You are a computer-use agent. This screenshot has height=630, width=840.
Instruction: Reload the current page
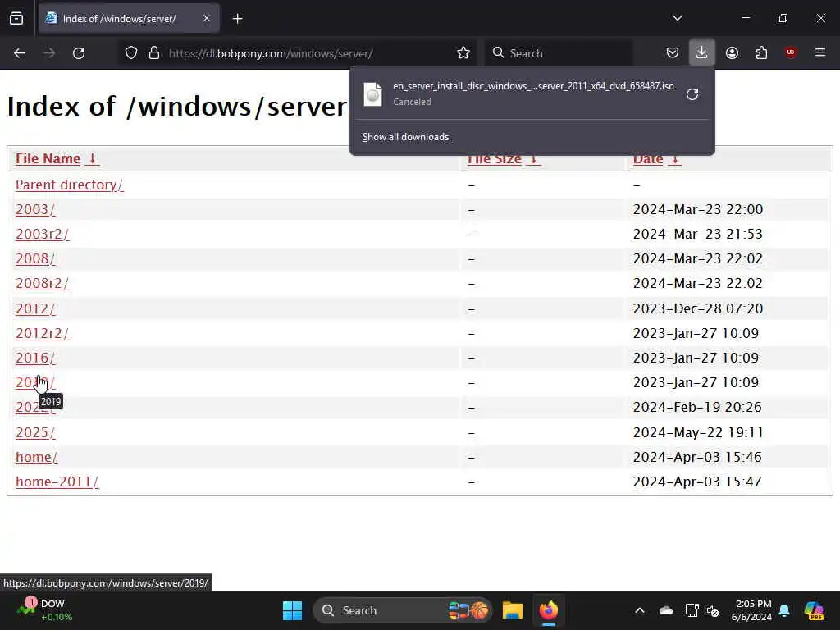pyautogui.click(x=79, y=53)
